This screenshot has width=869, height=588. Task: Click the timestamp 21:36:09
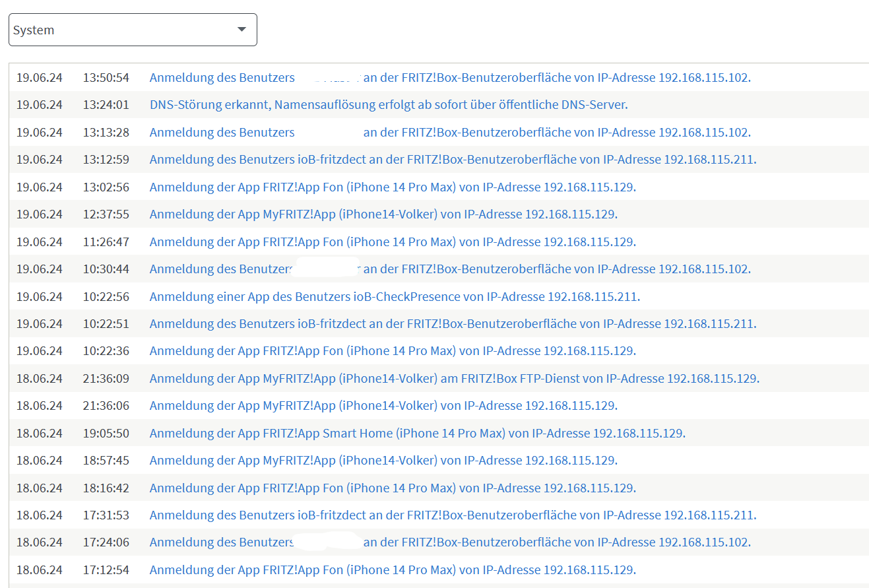pyautogui.click(x=106, y=379)
